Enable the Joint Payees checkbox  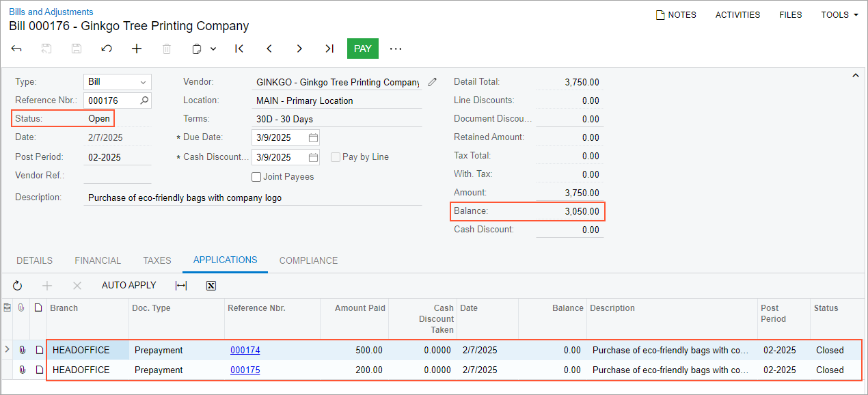click(256, 177)
